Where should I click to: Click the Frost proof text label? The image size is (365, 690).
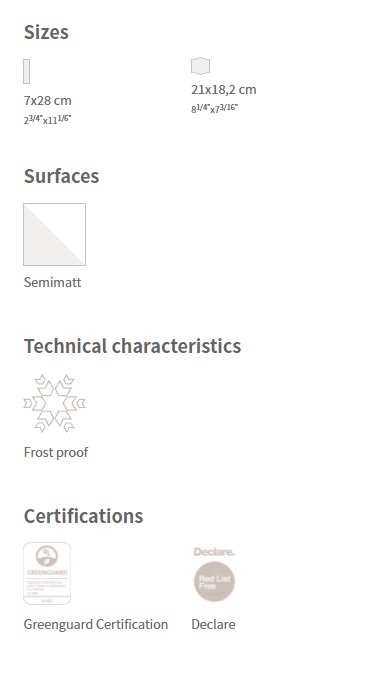point(56,452)
